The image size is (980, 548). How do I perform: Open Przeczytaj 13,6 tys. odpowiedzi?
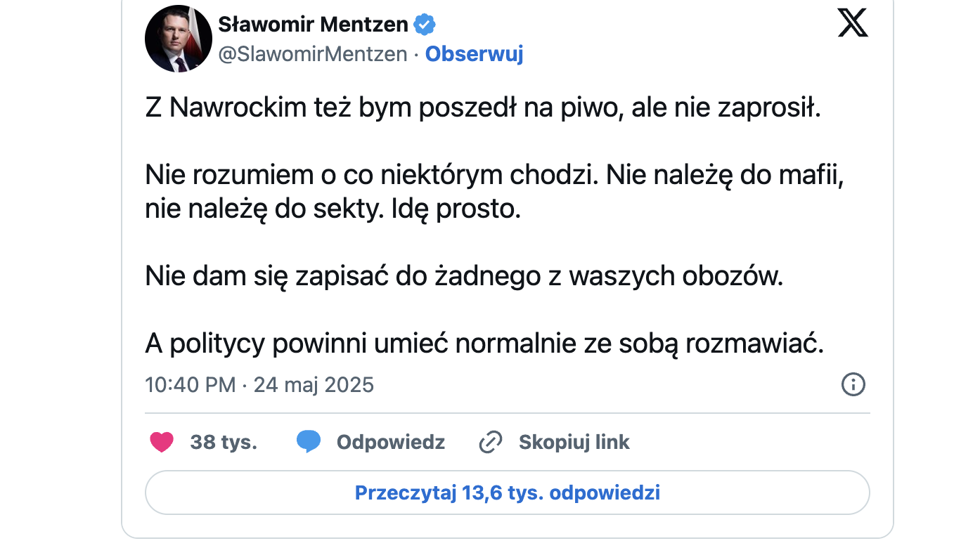click(507, 492)
